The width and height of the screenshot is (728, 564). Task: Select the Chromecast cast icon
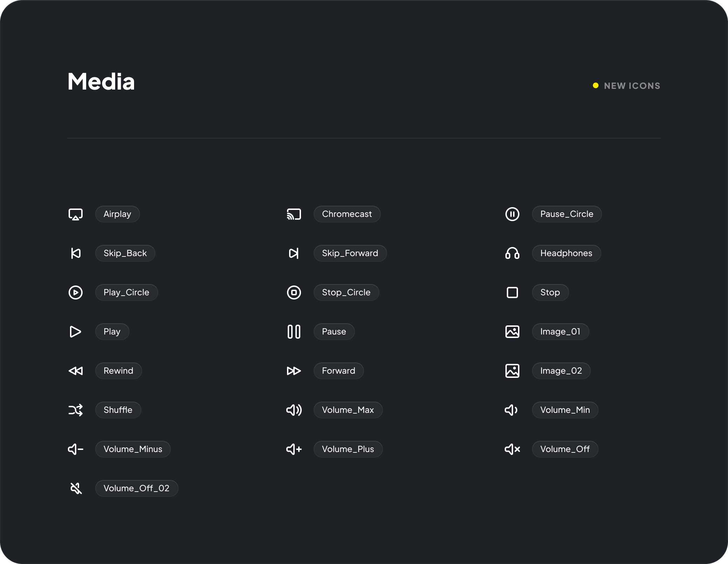click(294, 214)
